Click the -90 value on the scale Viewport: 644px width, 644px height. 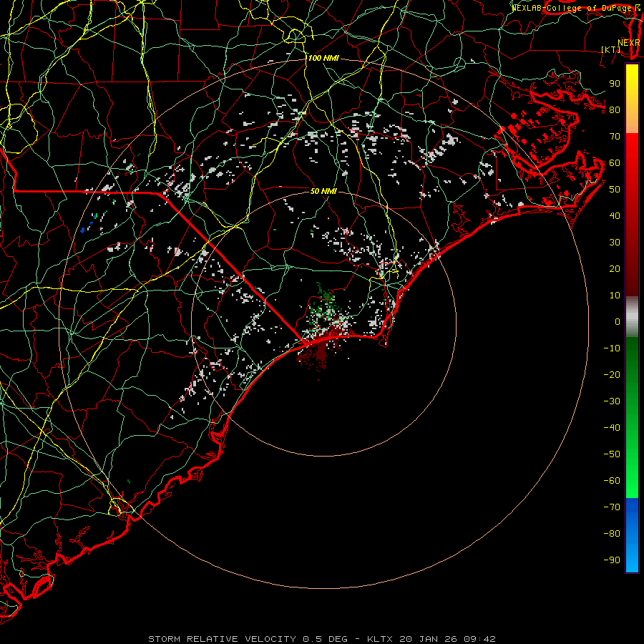click(x=612, y=560)
